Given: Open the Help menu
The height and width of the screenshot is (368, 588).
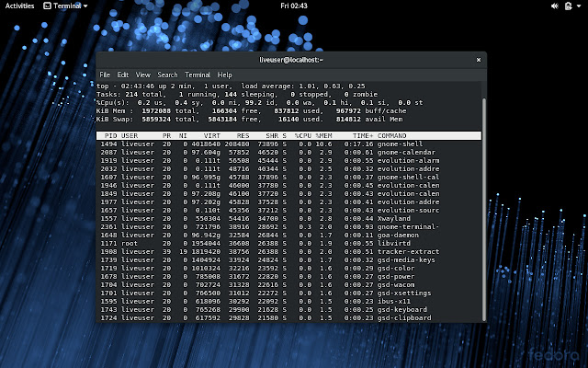Looking at the screenshot, I should pyautogui.click(x=224, y=75).
